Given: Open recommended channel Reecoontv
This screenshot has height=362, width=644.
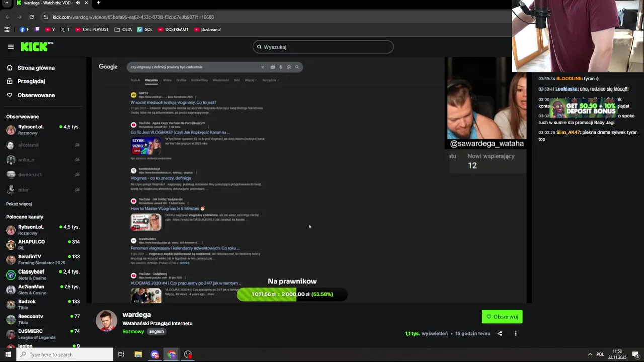Looking at the screenshot, I should 43,319.
